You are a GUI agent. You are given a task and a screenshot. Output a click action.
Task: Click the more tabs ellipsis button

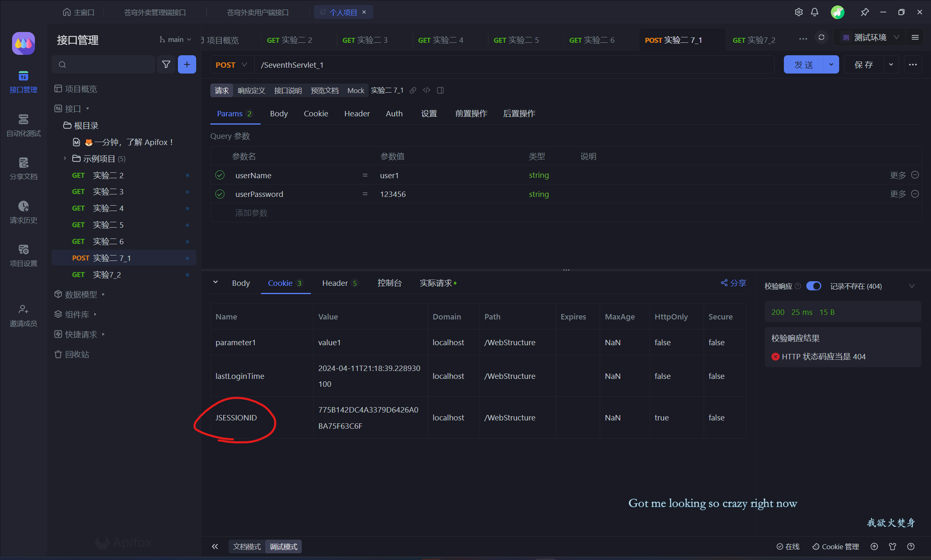click(x=803, y=39)
